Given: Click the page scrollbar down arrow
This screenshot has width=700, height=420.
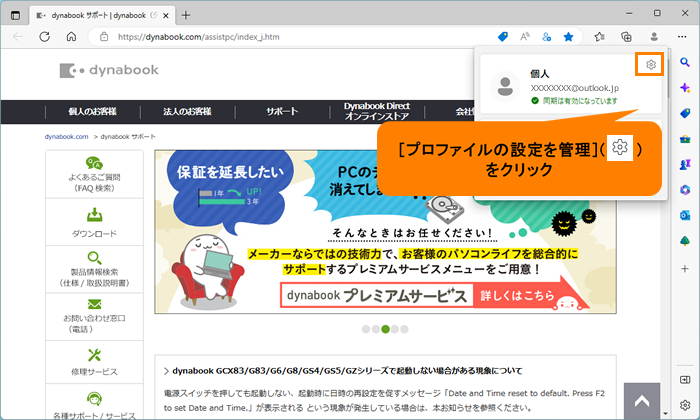Looking at the screenshot, I should 665,414.
